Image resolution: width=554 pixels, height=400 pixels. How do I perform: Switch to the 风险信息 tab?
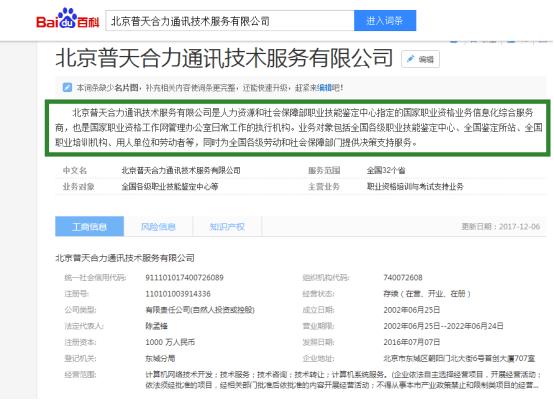point(158,227)
